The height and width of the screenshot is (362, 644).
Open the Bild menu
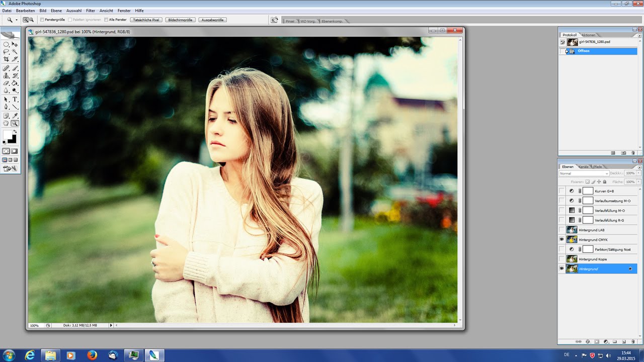43,11
